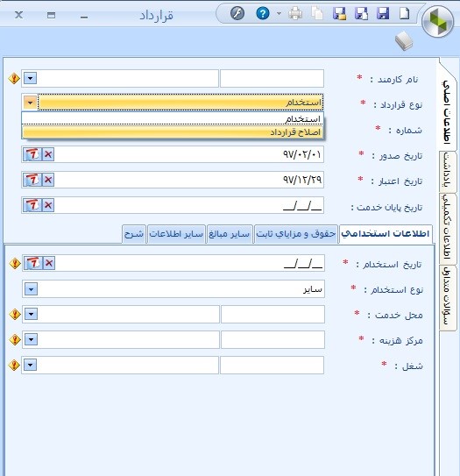Click the save-and-new floppy icon in the middle
Image resolution: width=460 pixels, height=476 pixels.
point(361,14)
